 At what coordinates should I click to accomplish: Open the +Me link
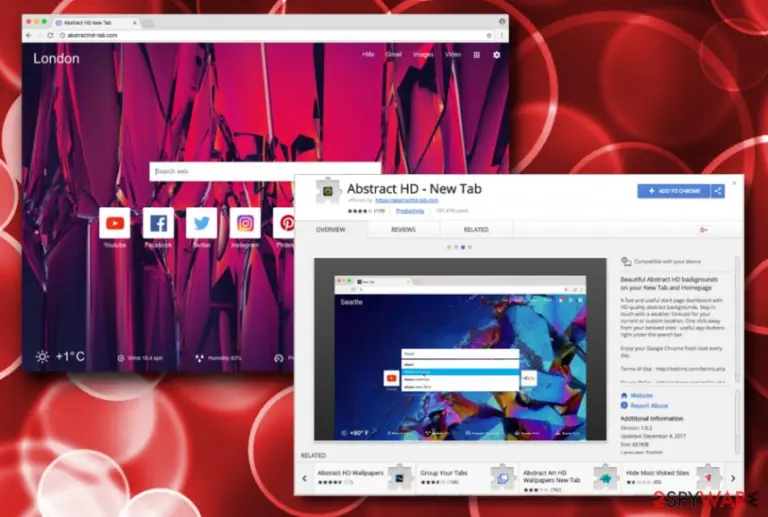coord(368,54)
